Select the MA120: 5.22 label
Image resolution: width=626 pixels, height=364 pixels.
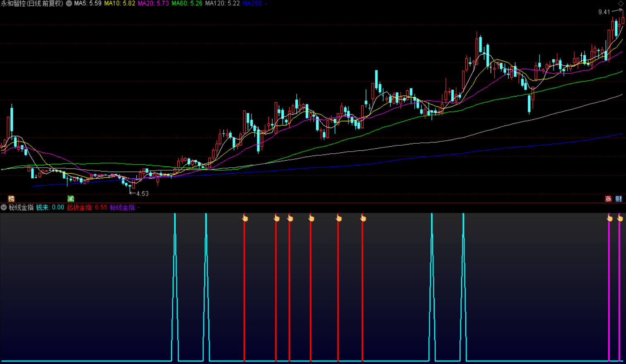pos(222,3)
